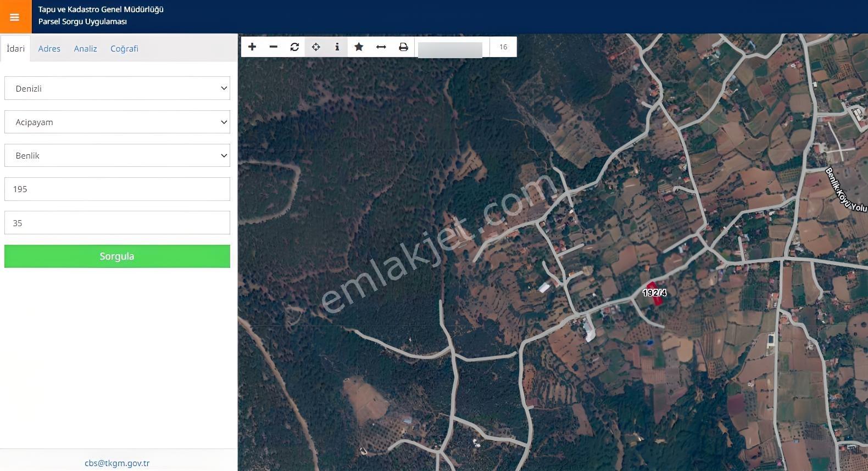This screenshot has height=471, width=868.
Task: Click the Parsel Sorgu Uygulaması title
Action: click(x=82, y=21)
